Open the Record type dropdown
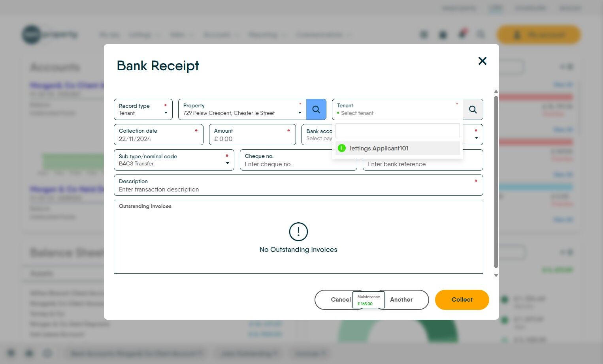603x364 pixels. 143,109
